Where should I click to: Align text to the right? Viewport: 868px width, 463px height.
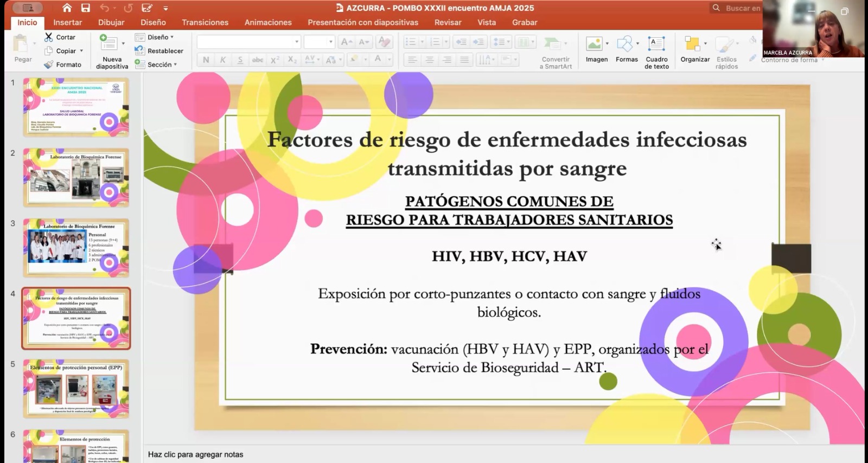447,60
